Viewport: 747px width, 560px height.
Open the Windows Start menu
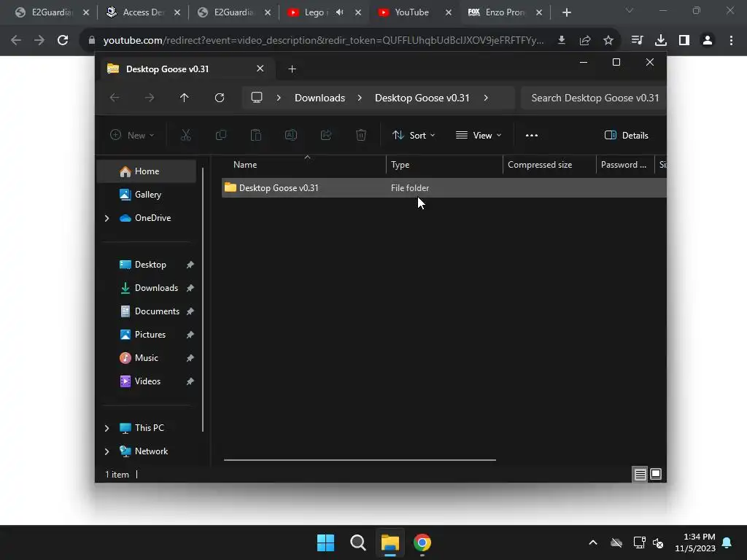[326, 542]
